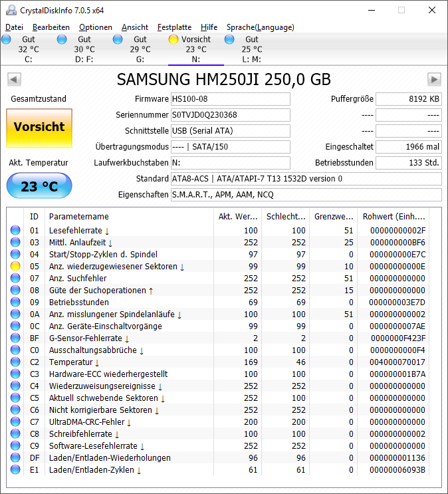
Task: Click the Puffergröße field 8192 KB
Action: coord(409,99)
